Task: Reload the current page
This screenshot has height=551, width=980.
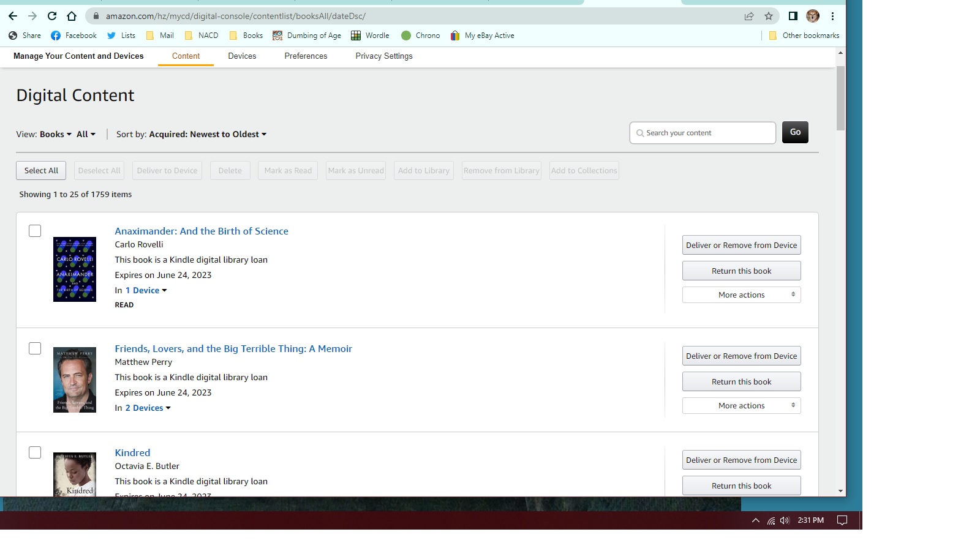Action: (51, 16)
